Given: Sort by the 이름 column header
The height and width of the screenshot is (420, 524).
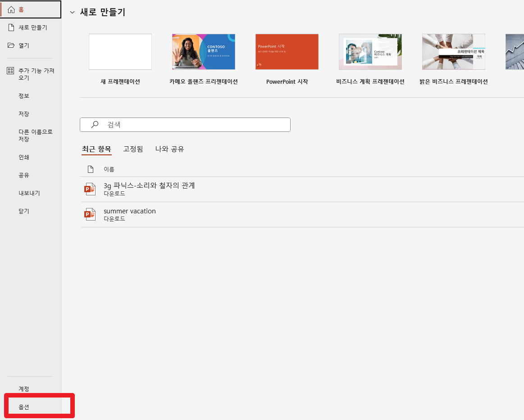Looking at the screenshot, I should [109, 169].
